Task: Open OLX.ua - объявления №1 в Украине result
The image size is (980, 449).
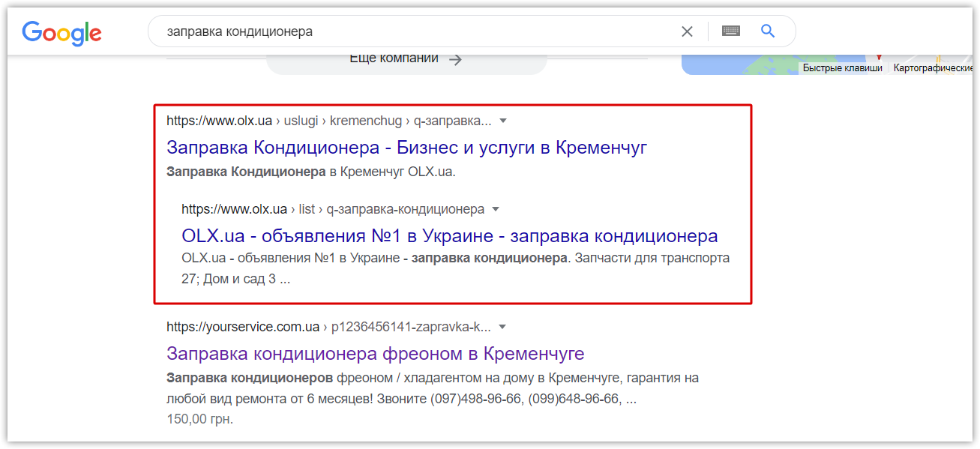Action: point(450,235)
